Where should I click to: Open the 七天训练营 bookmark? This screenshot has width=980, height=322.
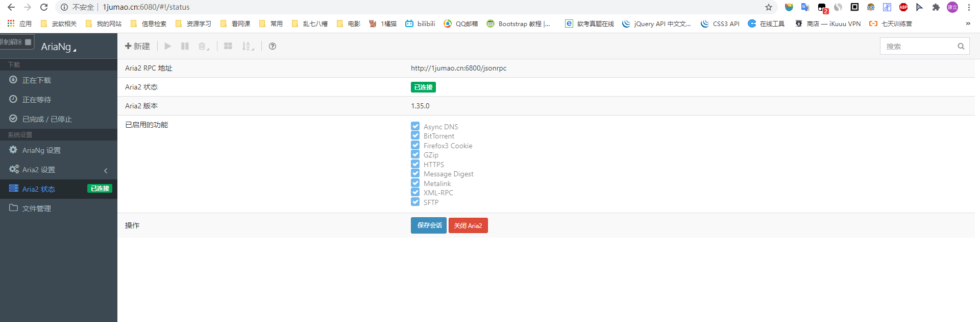coord(891,24)
